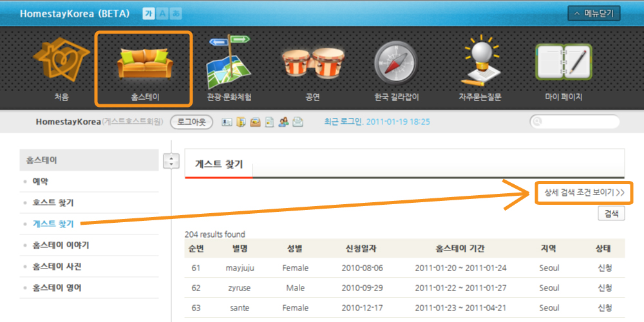Click the 순번 column header
This screenshot has height=322, width=644.
(196, 248)
